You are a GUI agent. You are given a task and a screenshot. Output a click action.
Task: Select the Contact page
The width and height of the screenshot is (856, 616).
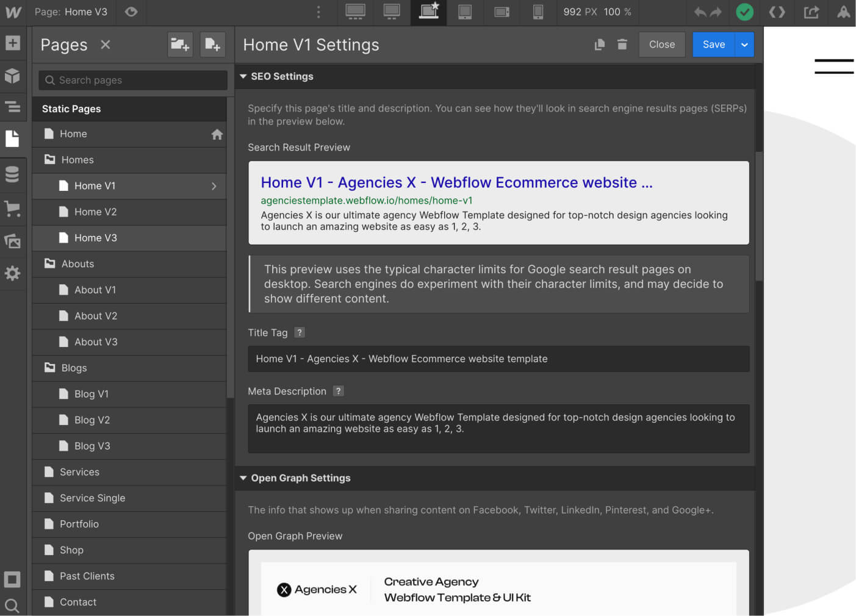coord(129,603)
